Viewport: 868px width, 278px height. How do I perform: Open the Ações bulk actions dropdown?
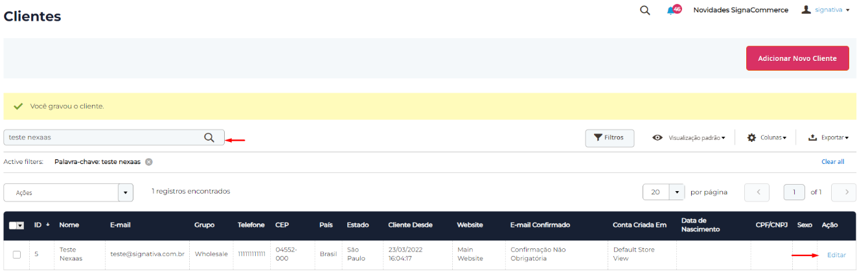point(68,192)
